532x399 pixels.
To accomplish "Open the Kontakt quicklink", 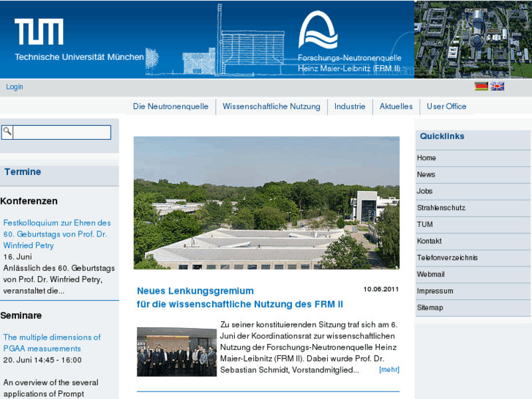I will tap(473, 241).
